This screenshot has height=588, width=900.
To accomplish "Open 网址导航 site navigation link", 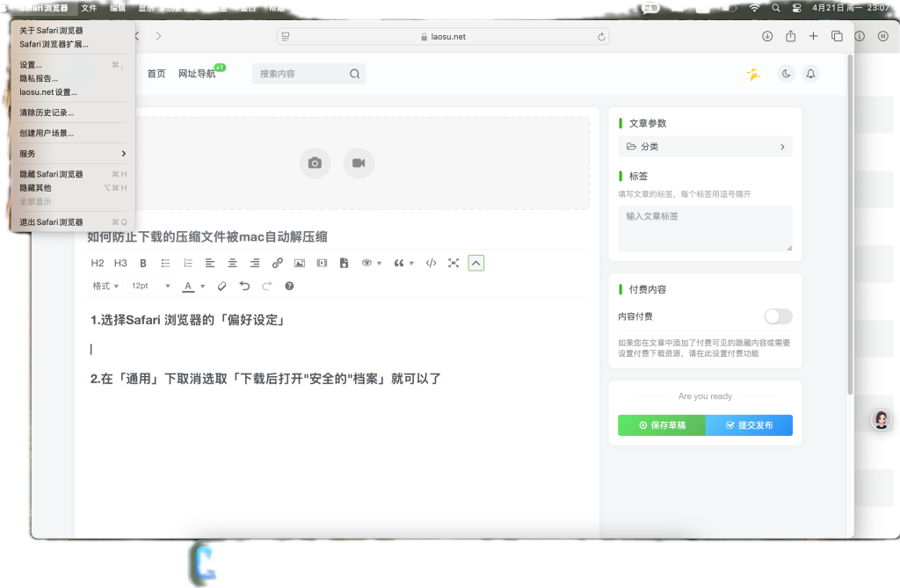I will [x=197, y=74].
